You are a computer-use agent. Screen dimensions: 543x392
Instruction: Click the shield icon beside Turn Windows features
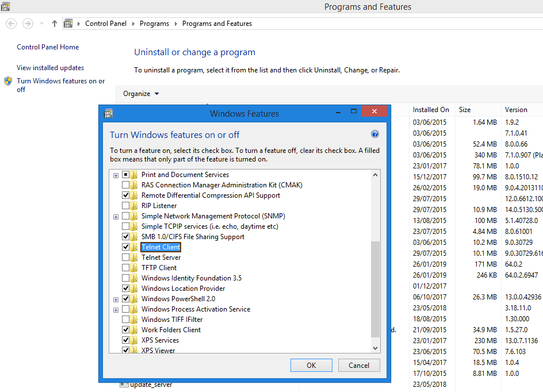[8, 81]
